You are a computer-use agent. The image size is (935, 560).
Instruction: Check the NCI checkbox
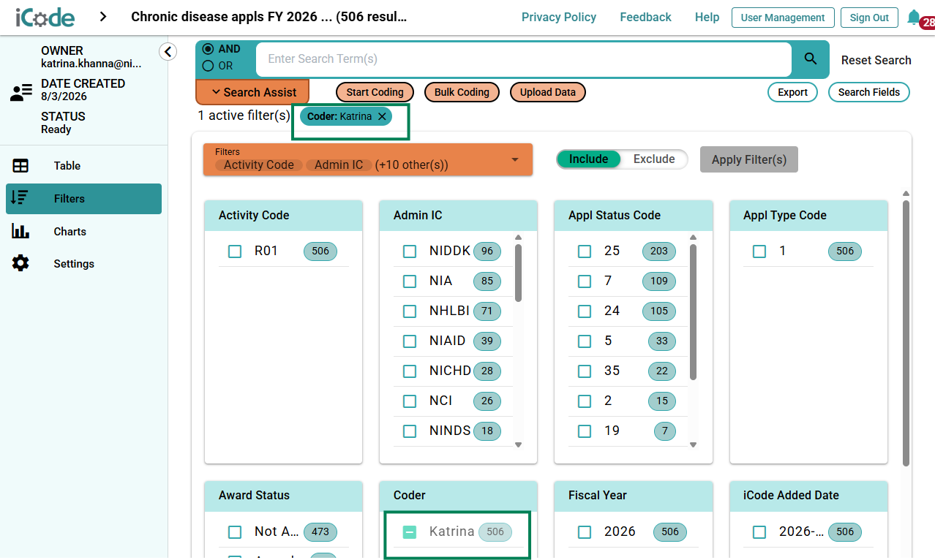pyautogui.click(x=410, y=401)
